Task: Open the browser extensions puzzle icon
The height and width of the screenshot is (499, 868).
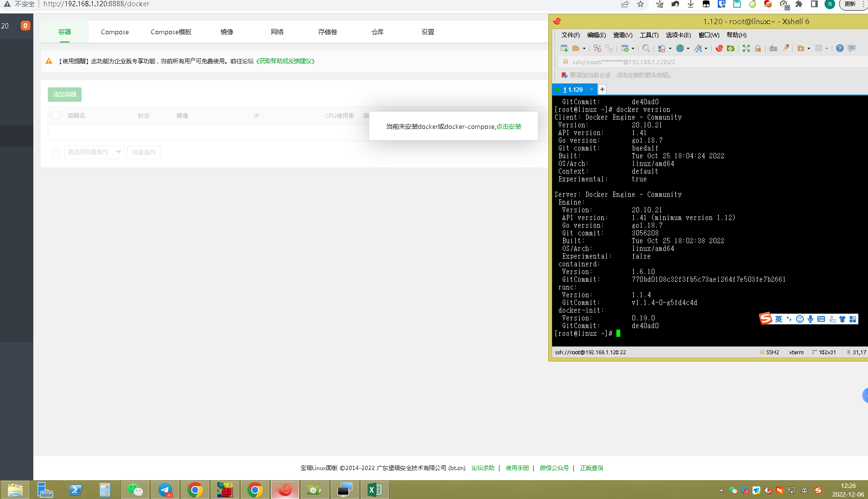Action: [799, 4]
